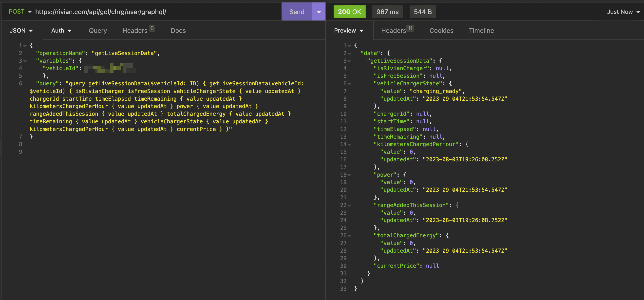Click the "isFreeSession" response key
Viewport: 644px width, 300px height.
point(398,76)
